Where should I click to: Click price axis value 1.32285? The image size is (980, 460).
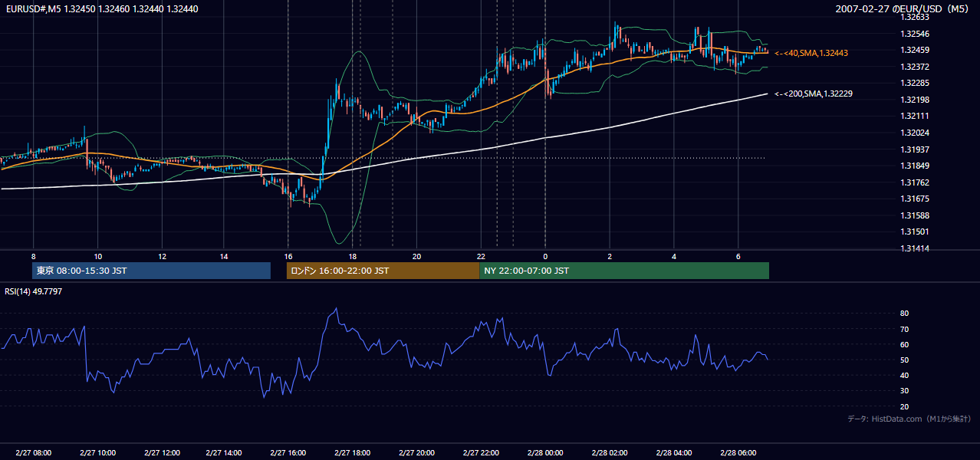pos(915,83)
